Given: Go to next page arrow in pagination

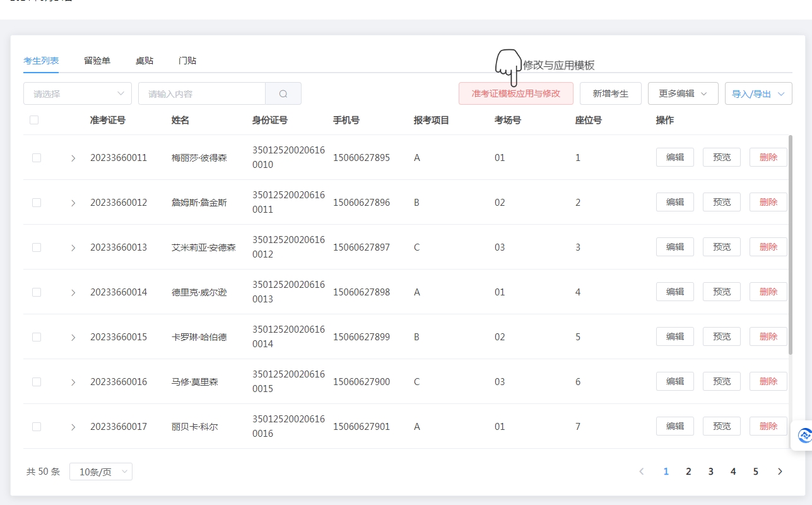Looking at the screenshot, I should point(780,472).
